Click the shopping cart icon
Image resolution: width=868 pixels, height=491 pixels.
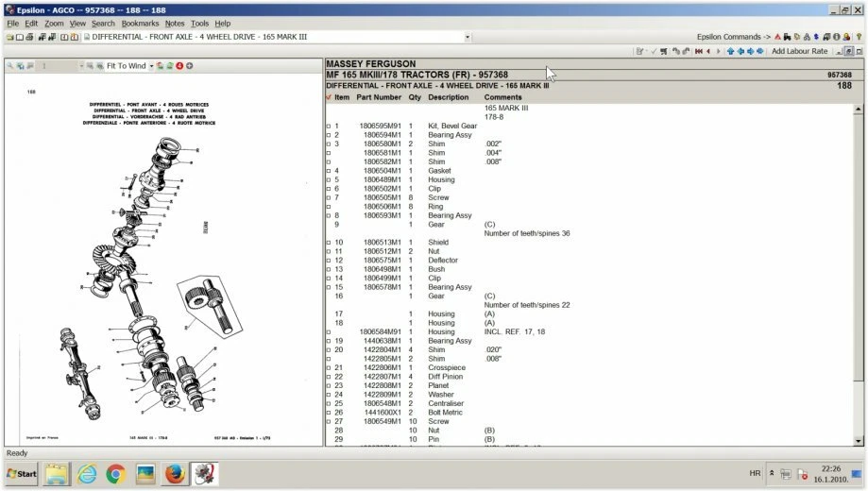tap(664, 51)
